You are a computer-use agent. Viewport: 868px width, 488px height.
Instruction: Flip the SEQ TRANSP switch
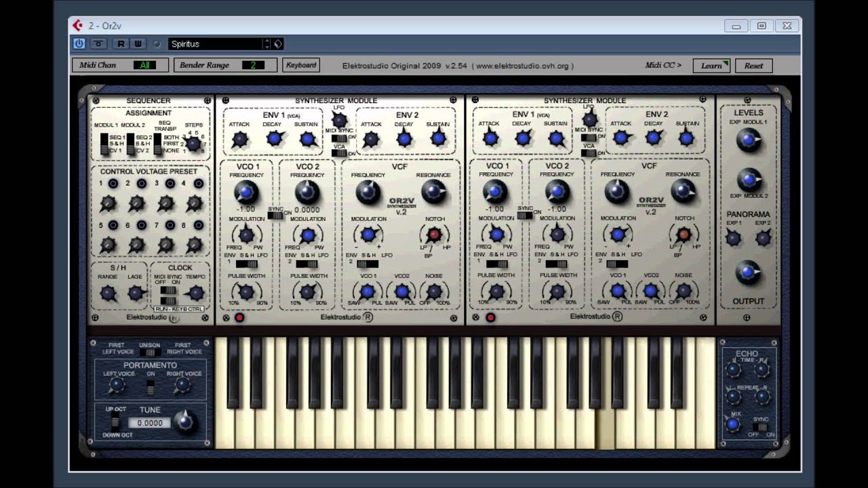pos(157,143)
